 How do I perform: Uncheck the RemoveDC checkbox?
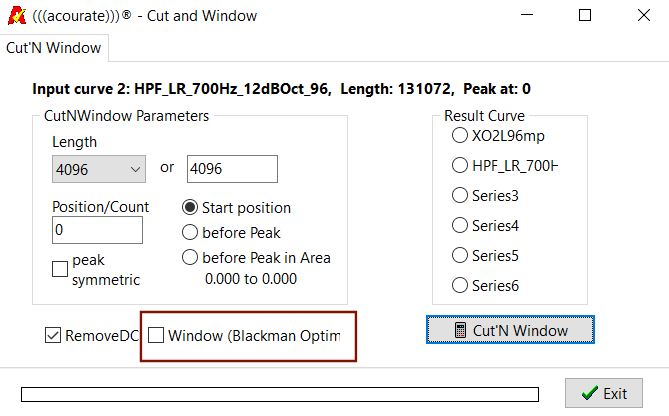pos(53,335)
